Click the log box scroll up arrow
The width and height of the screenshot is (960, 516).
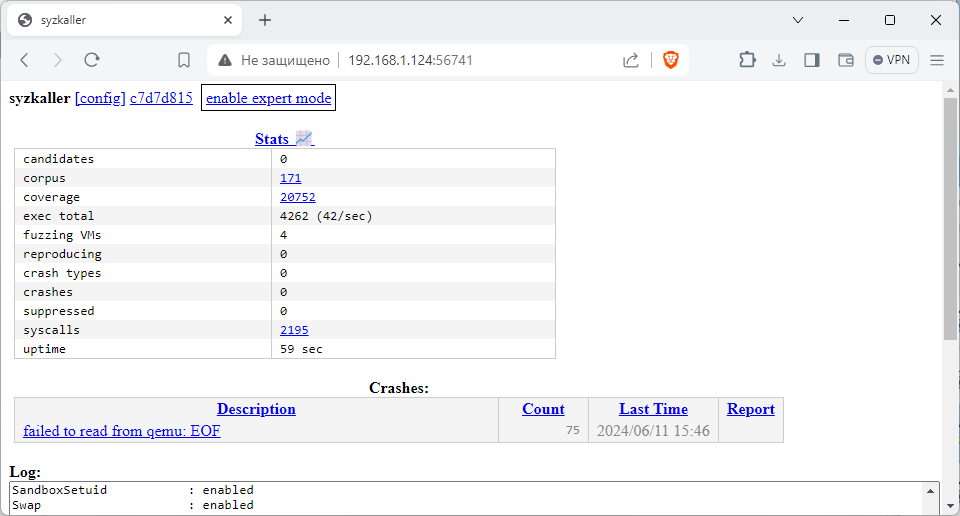click(x=930, y=491)
